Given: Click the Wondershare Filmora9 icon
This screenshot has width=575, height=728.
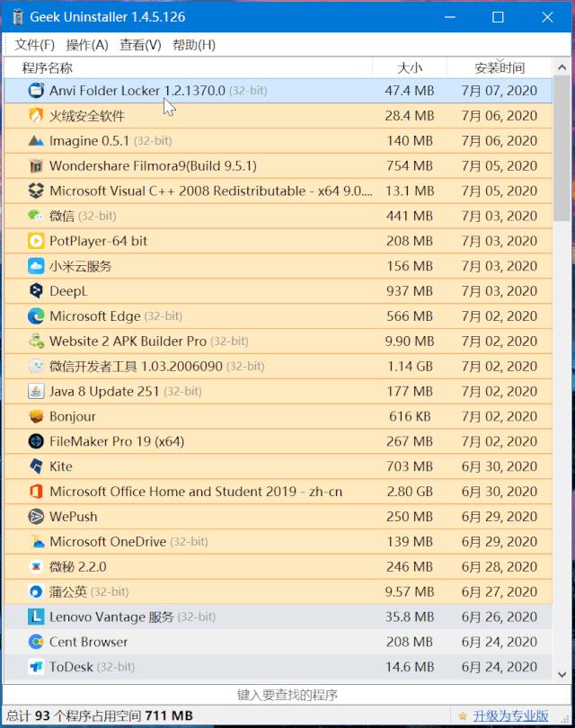Looking at the screenshot, I should click(x=36, y=165).
